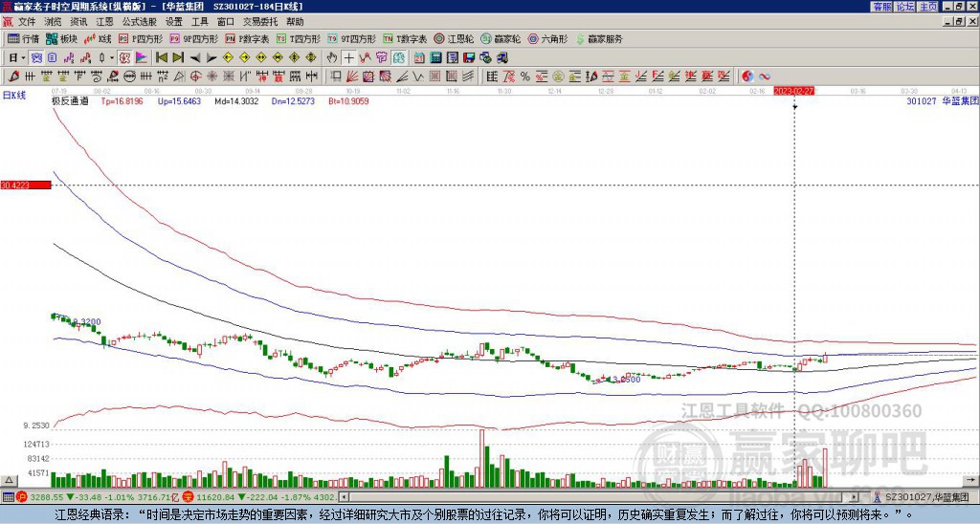Screen dimensions: 980x524
Task: Open the 行情 quotes view
Action: 23,38
